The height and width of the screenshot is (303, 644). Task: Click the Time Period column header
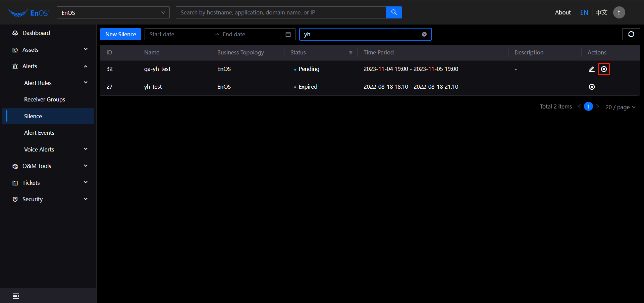pyautogui.click(x=379, y=52)
